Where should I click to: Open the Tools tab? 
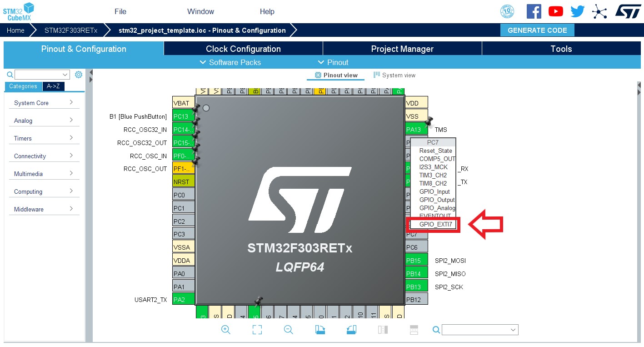click(x=561, y=49)
